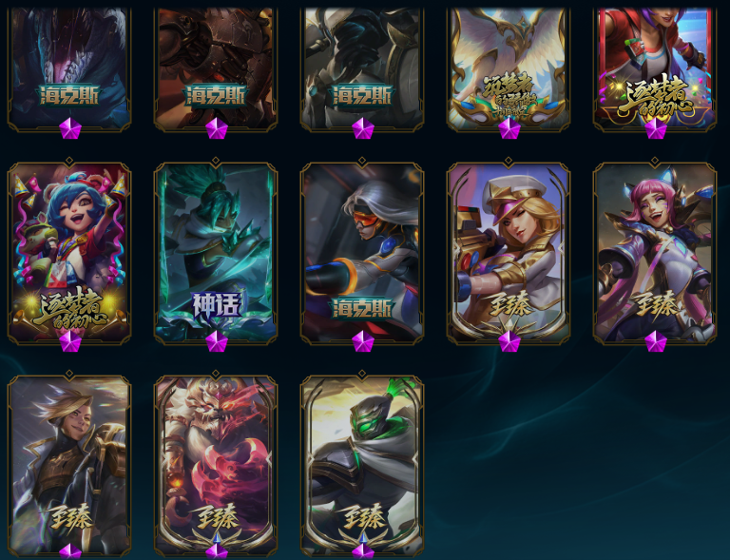Click the gem below the toothy monster 海克斯 card
The height and width of the screenshot is (560, 730).
[x=70, y=128]
